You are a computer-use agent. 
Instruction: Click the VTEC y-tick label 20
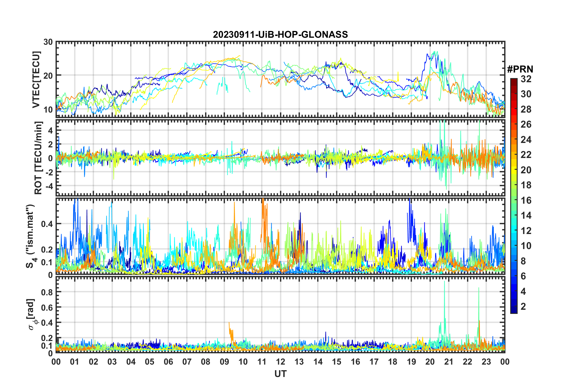click(48, 75)
